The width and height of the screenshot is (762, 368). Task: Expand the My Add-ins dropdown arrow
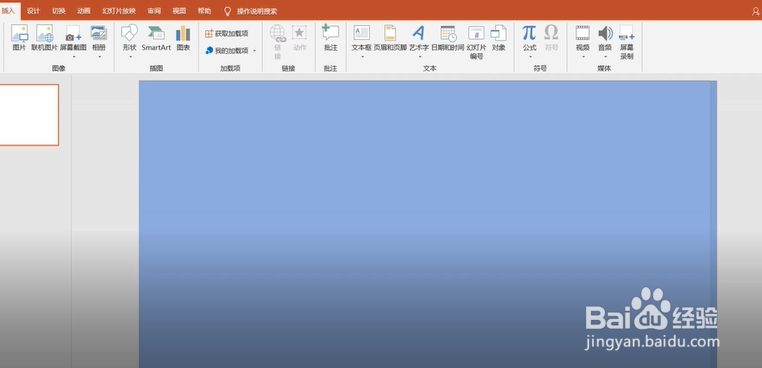tap(254, 51)
